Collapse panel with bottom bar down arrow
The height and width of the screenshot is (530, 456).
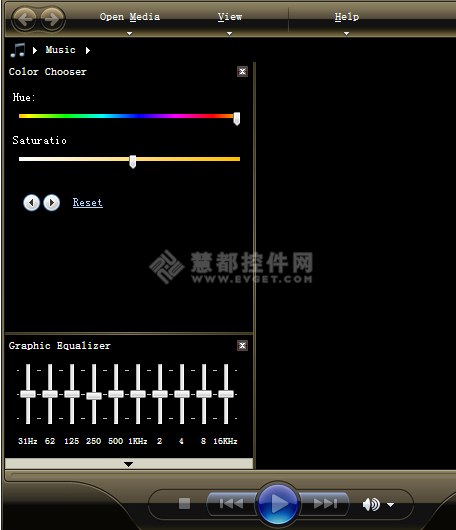point(128,464)
